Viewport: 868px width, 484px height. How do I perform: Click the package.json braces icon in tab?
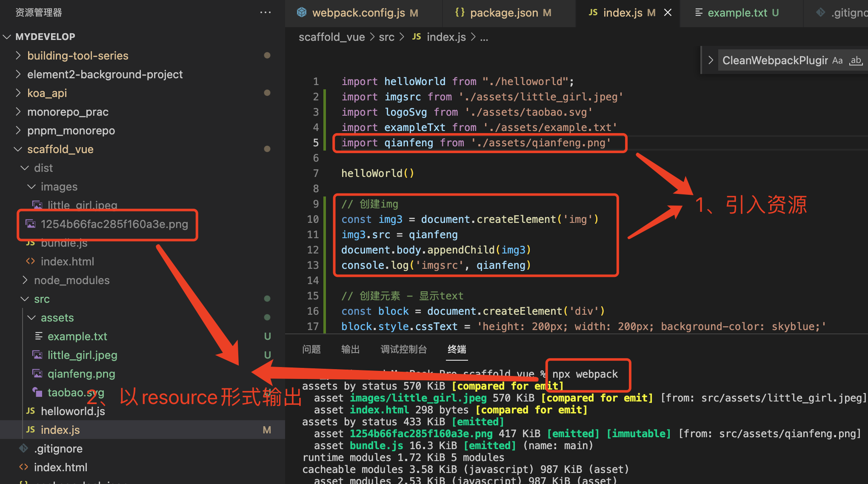[460, 13]
